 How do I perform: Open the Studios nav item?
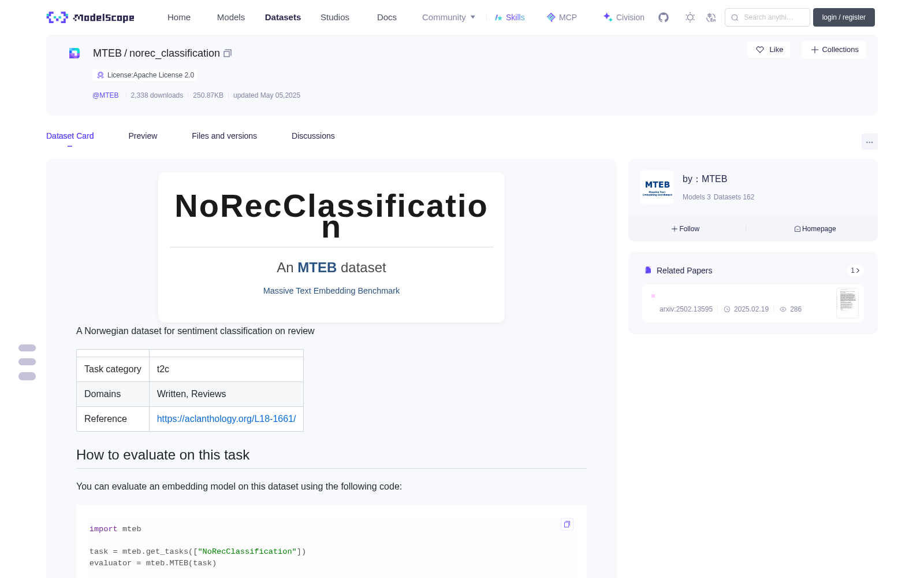pyautogui.click(x=335, y=17)
